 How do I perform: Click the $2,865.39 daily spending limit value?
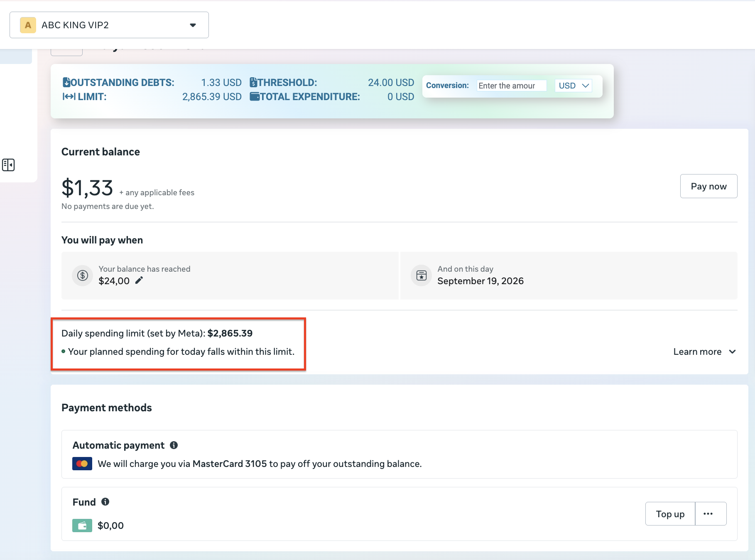point(230,333)
